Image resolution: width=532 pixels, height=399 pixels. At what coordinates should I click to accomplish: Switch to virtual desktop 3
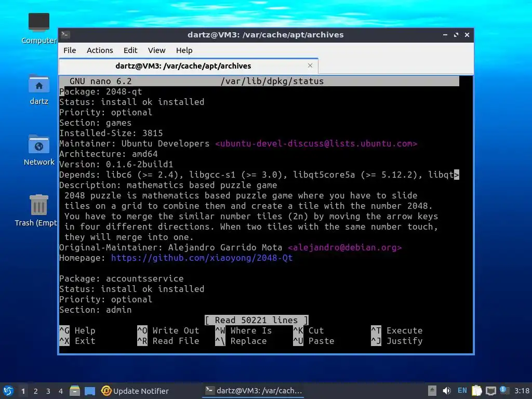[48, 391]
